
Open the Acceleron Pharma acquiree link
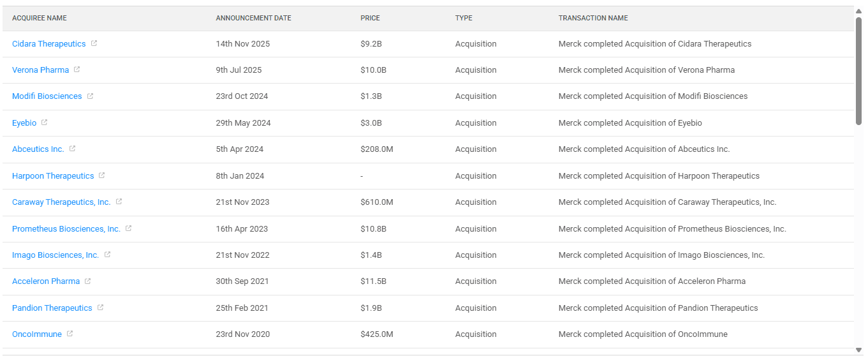[46, 281]
